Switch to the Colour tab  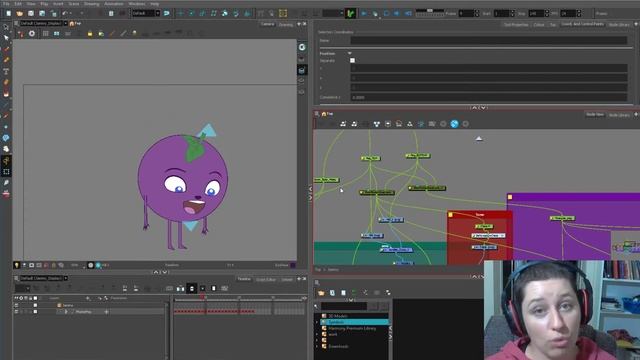coord(539,24)
